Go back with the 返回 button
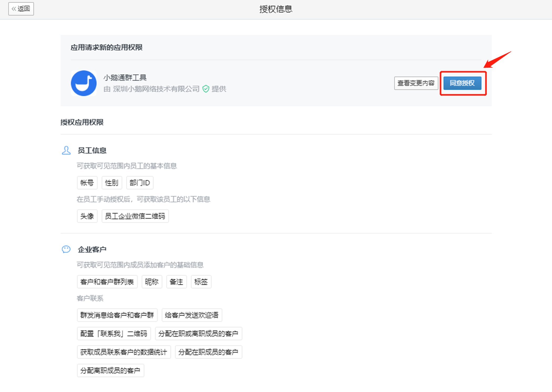Screen dimensions: 552x392 coord(21,9)
